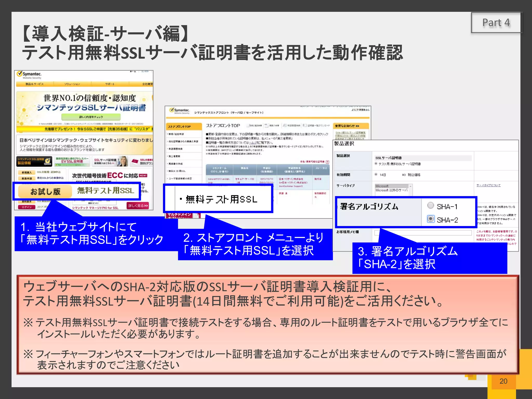
Task: Click 日本ベリサイン株式会社 in certificate table
Action: pyautogui.click(x=291, y=179)
